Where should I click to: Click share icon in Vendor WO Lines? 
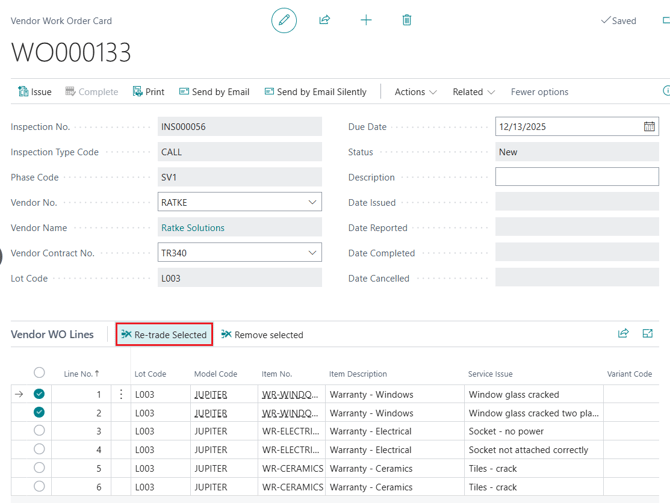coord(623,333)
